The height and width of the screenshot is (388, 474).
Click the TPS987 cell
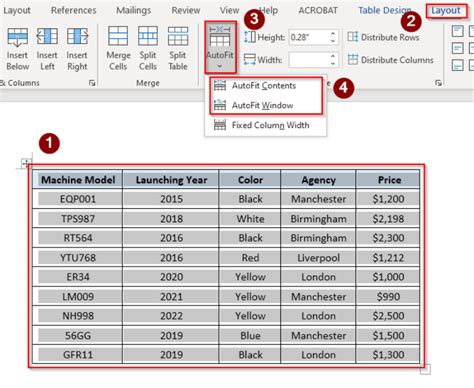[x=78, y=219]
